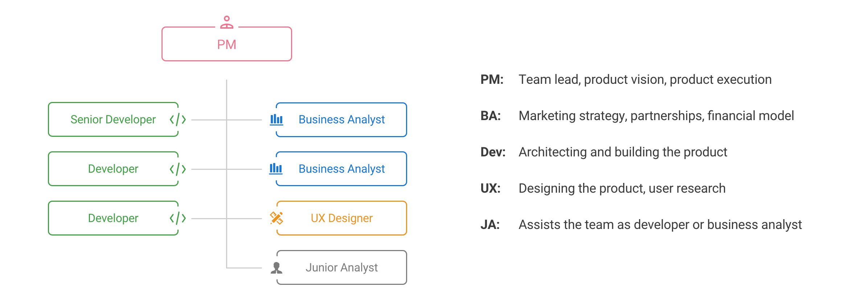
Task: Click the bar chart icon of top Business Analyst
Action: click(277, 119)
